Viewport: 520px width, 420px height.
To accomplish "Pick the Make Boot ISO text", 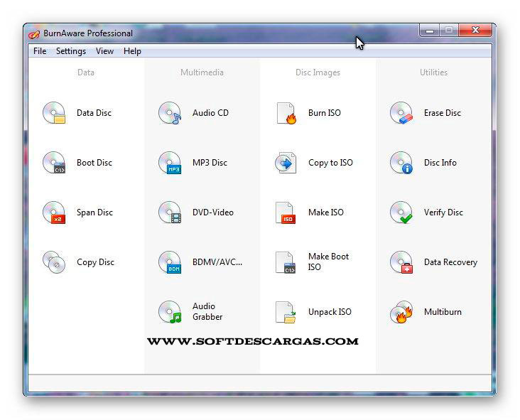I will coord(328,262).
